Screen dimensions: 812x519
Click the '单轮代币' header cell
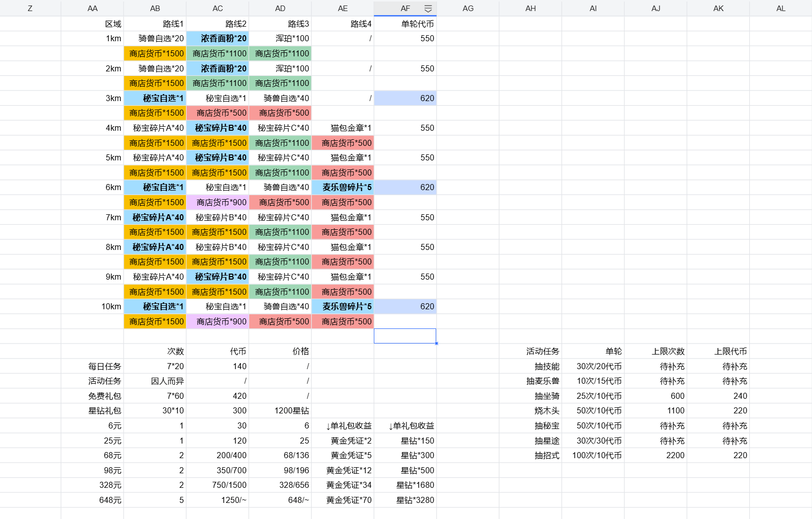[x=405, y=24]
